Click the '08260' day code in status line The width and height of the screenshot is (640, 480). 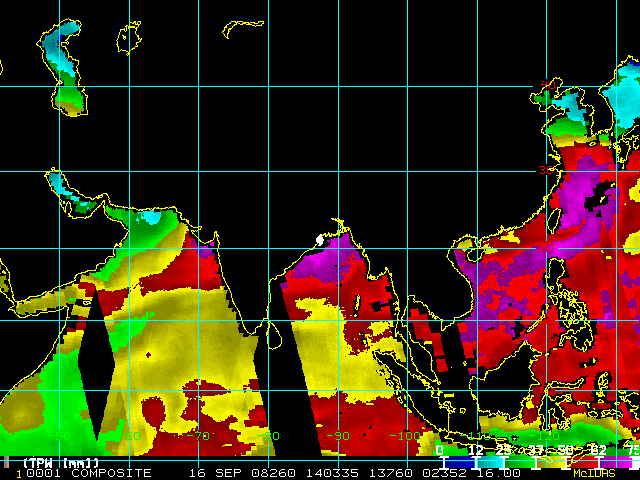pos(273,473)
